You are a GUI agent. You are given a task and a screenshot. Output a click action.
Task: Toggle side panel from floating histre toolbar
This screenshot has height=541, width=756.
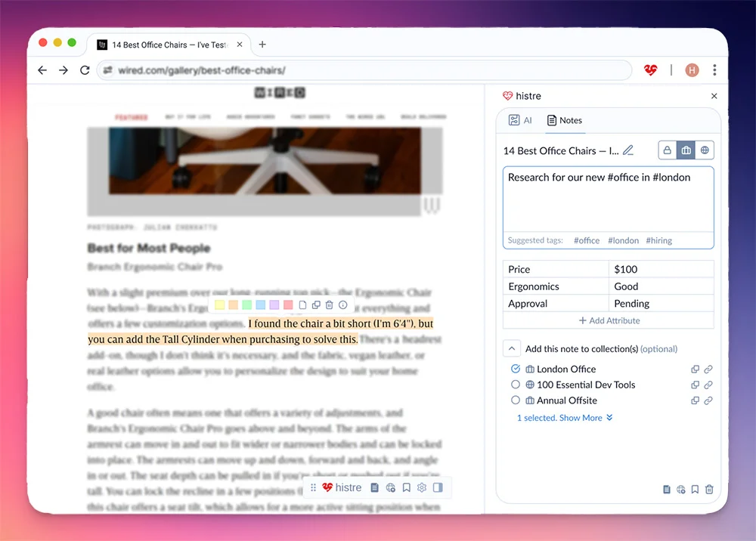[438, 487]
